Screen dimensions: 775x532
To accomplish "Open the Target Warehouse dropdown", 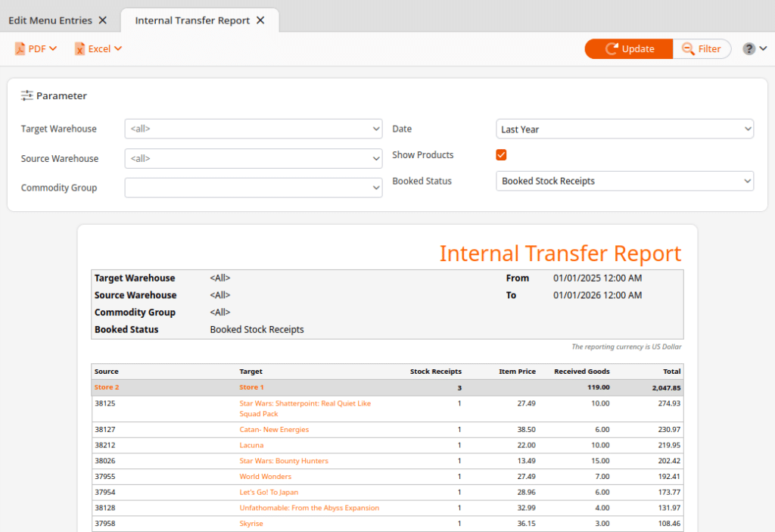I will click(253, 129).
